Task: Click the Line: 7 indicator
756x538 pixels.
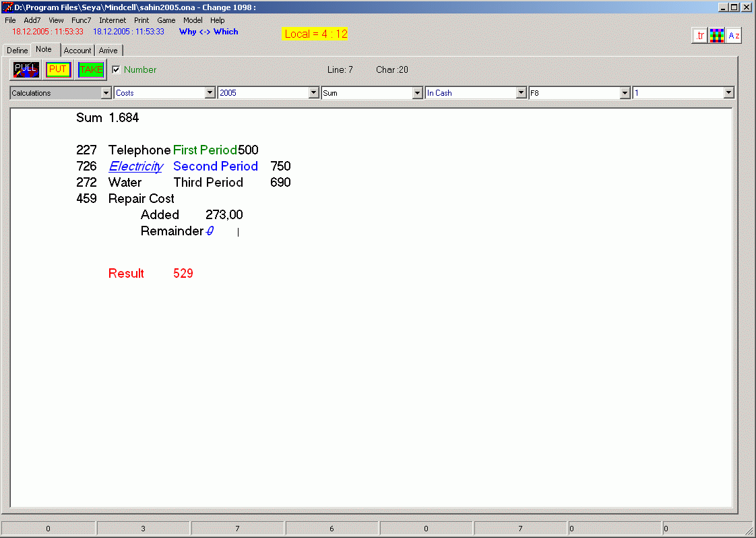Action: (340, 70)
